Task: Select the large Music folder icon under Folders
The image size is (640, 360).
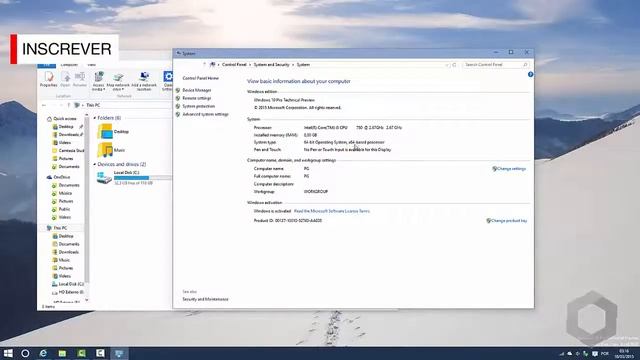Action: pos(105,150)
